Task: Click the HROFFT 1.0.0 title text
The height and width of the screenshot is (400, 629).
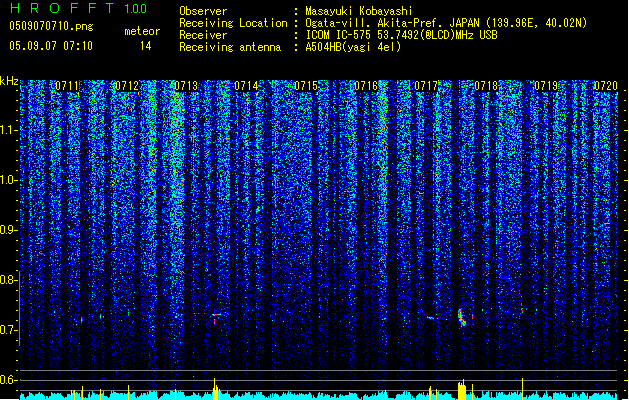Action: (79, 8)
